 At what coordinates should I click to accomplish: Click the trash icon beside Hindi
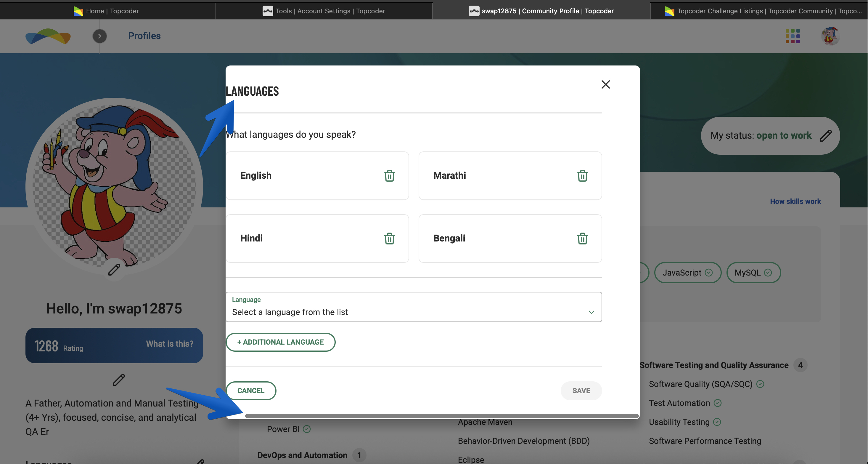[x=389, y=239]
